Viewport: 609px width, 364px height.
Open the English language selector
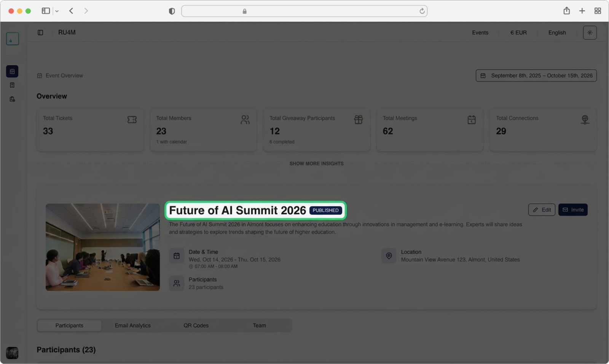(557, 32)
